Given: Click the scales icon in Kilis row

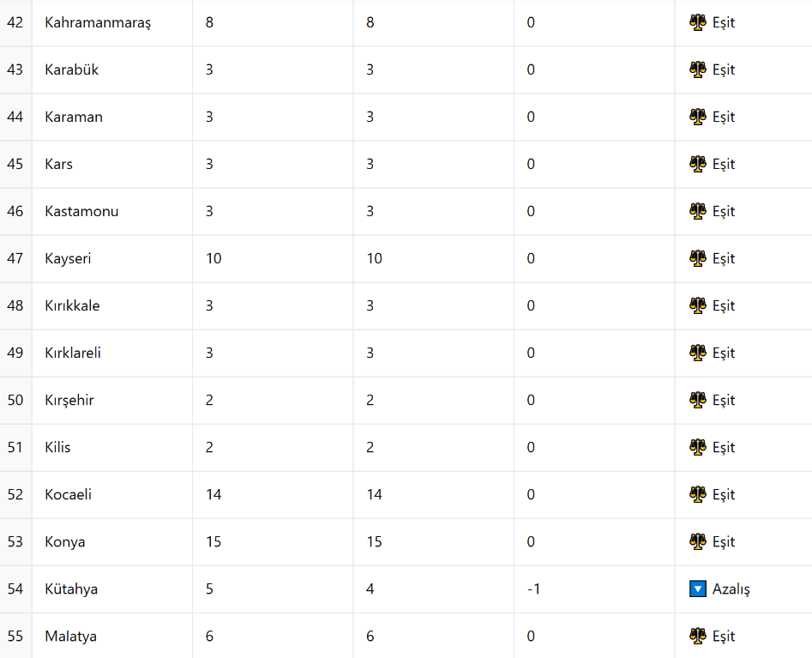Looking at the screenshot, I should pyautogui.click(x=698, y=447).
